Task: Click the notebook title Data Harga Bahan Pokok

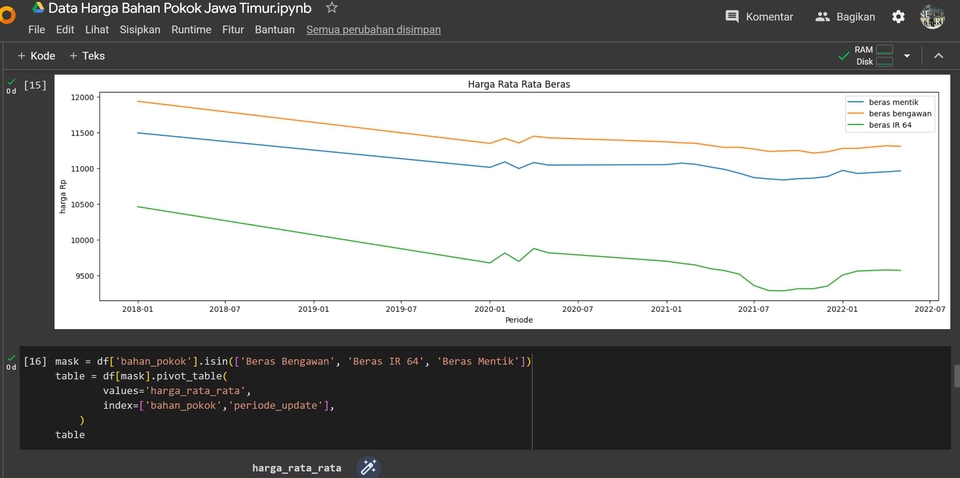Action: 179,8
